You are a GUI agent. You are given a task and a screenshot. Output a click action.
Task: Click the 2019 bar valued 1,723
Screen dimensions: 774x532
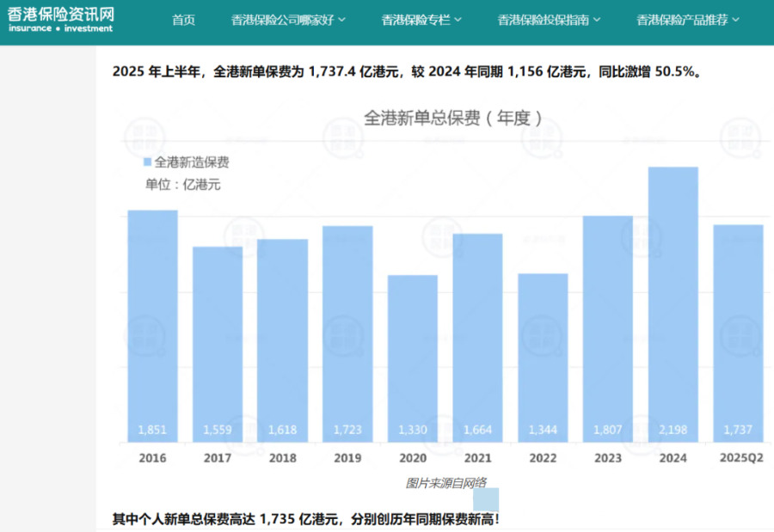point(347,333)
